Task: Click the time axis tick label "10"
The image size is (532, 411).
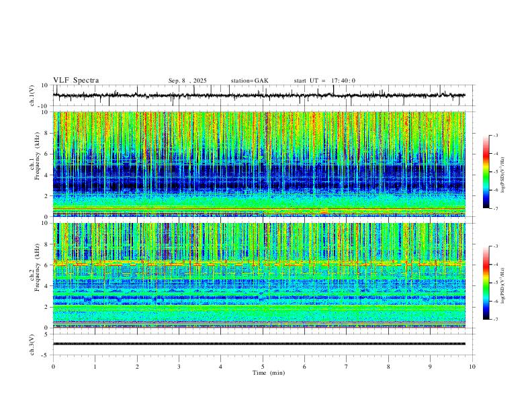Action: click(472, 367)
